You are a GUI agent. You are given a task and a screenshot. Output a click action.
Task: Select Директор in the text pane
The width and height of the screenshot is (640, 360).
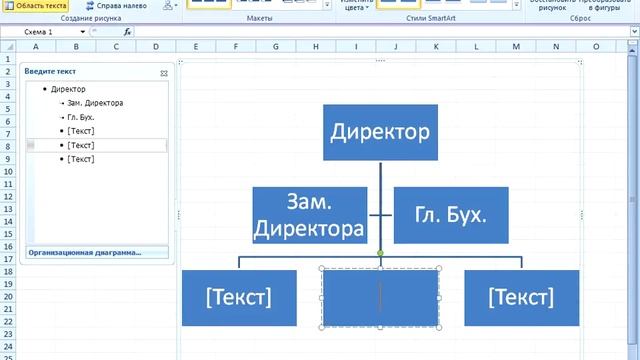pos(68,89)
